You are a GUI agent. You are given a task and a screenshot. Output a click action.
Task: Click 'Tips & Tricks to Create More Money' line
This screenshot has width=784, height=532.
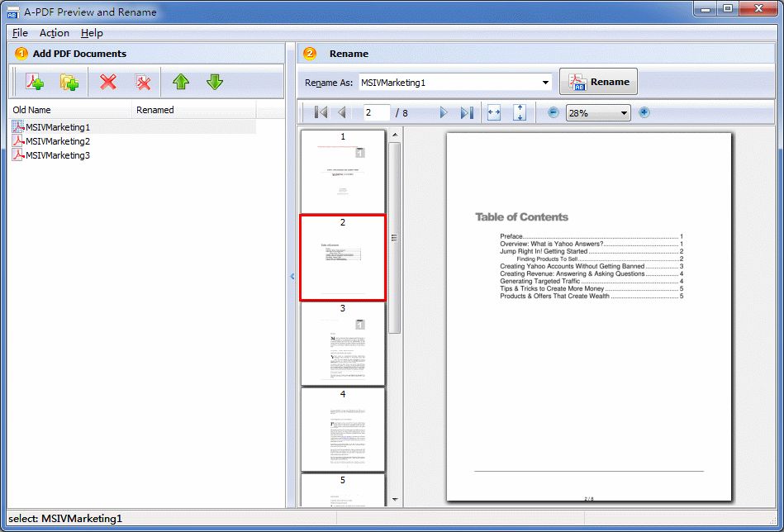pos(592,288)
